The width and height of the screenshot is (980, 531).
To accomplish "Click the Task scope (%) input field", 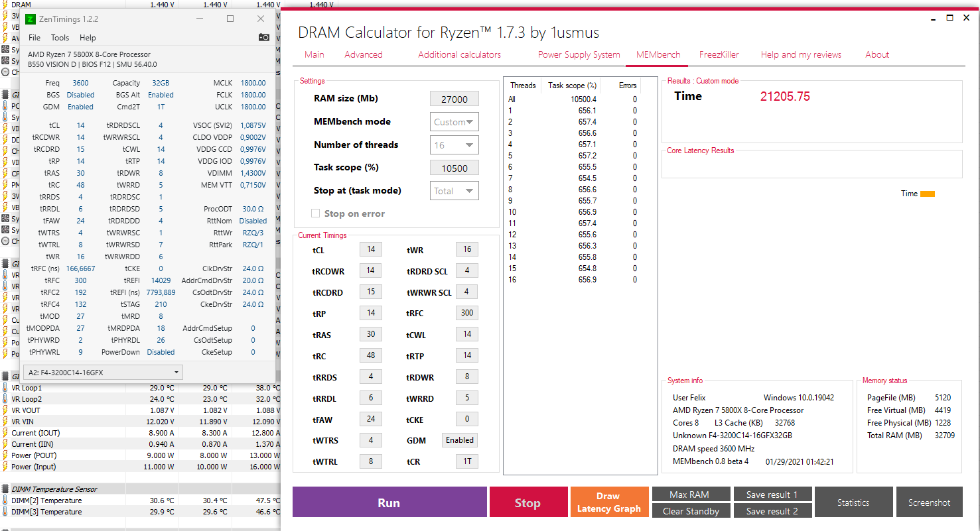I will pos(455,168).
